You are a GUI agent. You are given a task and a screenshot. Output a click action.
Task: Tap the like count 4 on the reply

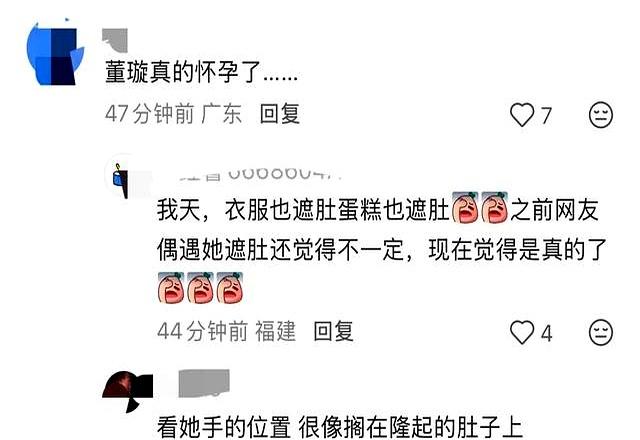pos(547,333)
